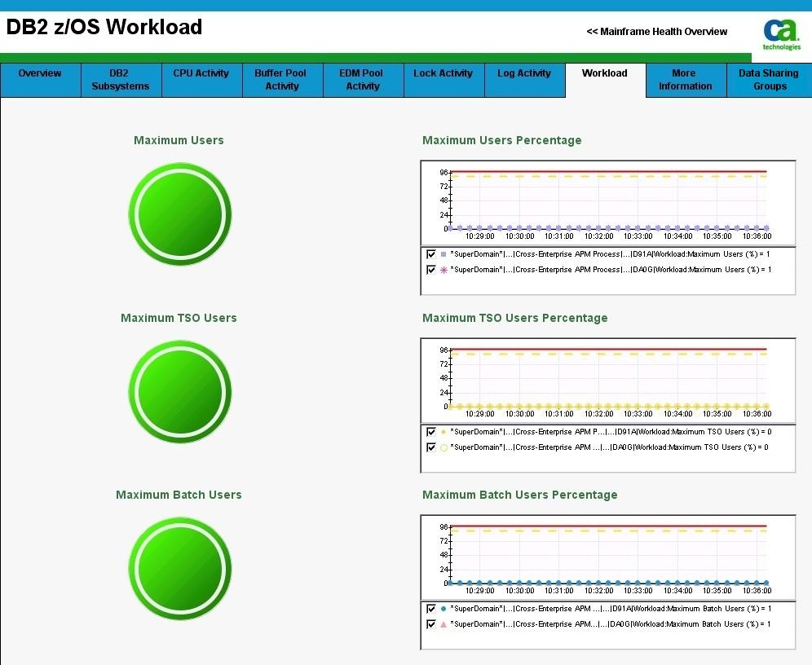Click the blue circle D91A Batch Users legend marker
812x665 pixels.
(444, 609)
